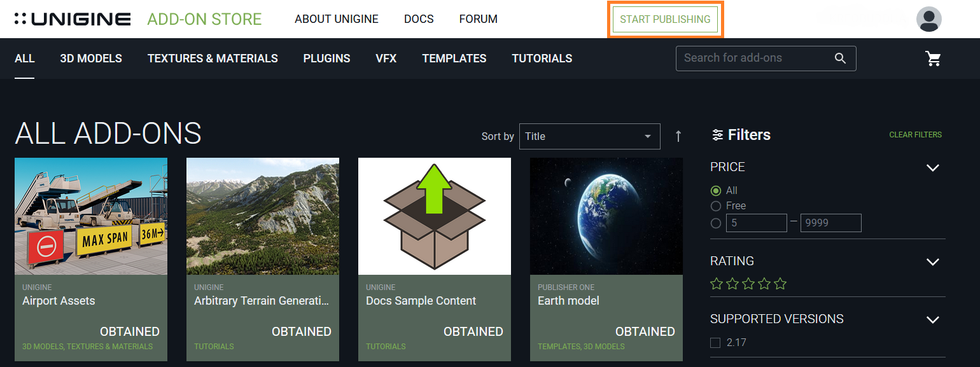This screenshot has width=980, height=367.
Task: Open the VFX category tab
Action: pos(386,59)
